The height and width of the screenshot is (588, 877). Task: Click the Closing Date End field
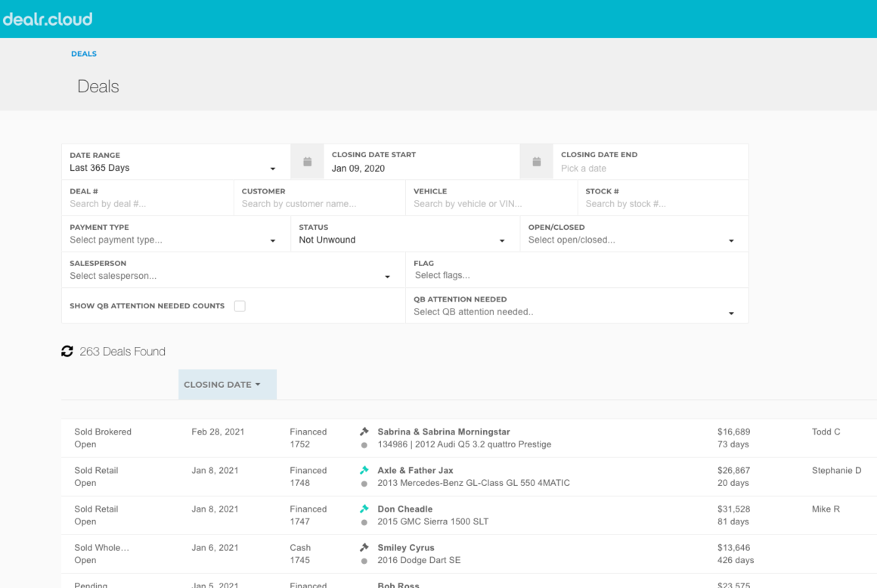click(x=651, y=162)
